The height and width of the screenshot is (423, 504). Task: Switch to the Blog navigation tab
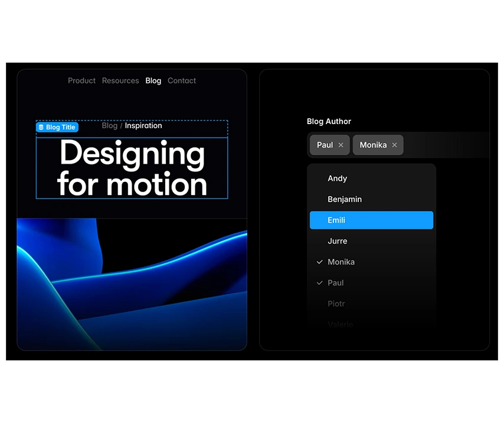coord(153,80)
